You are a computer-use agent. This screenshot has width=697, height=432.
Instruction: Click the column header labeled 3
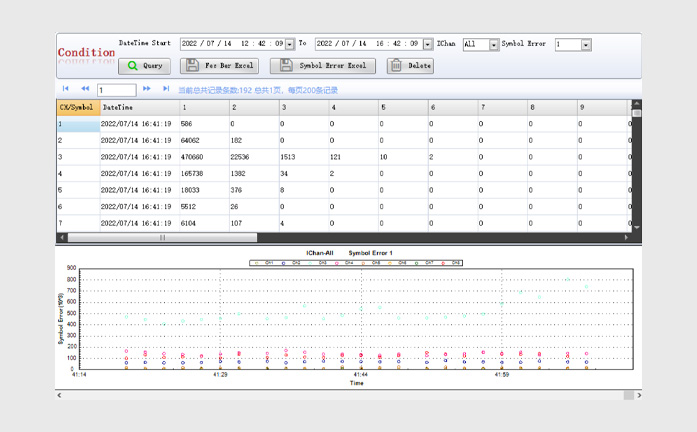[304, 108]
